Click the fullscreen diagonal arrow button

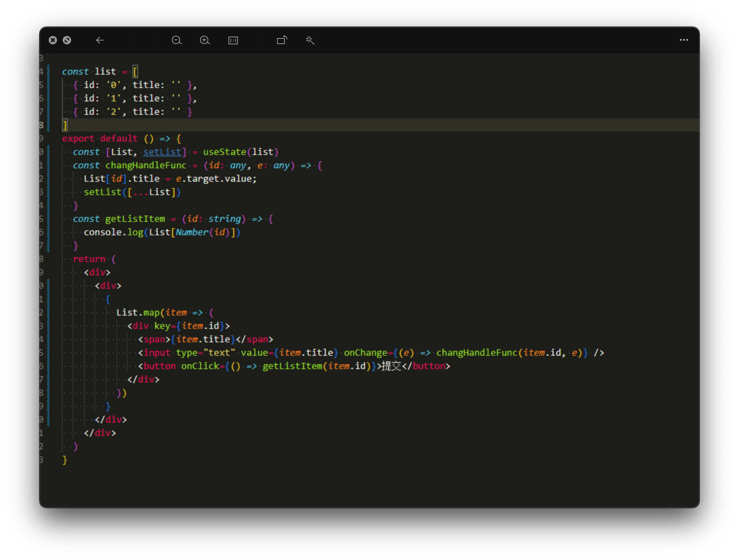coord(67,40)
